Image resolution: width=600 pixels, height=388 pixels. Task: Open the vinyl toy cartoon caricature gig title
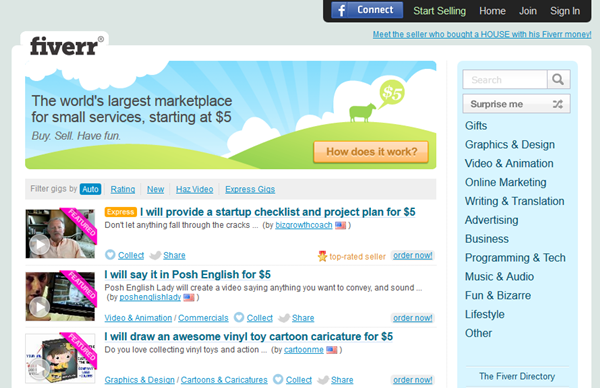249,336
